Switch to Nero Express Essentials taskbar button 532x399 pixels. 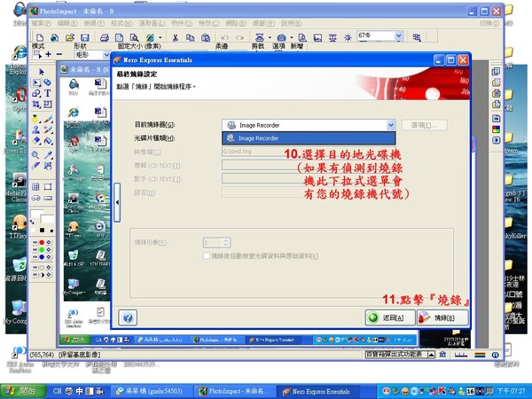point(319,391)
